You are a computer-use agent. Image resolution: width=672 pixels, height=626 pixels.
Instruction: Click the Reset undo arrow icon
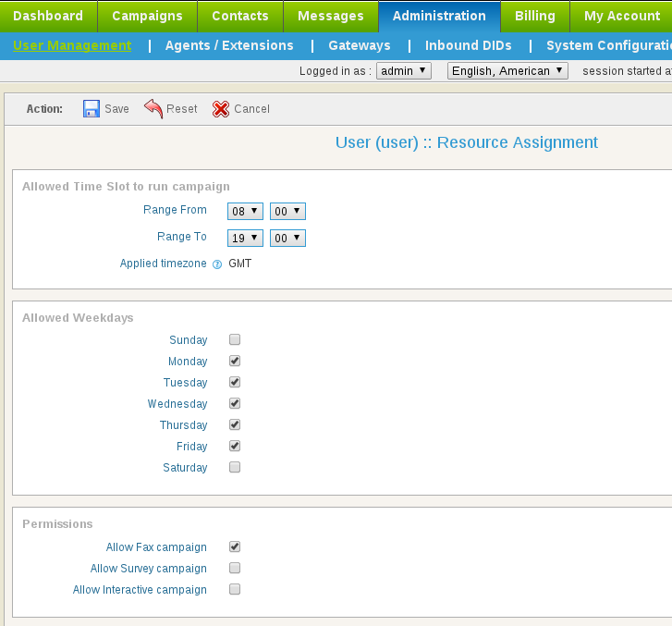(x=153, y=109)
